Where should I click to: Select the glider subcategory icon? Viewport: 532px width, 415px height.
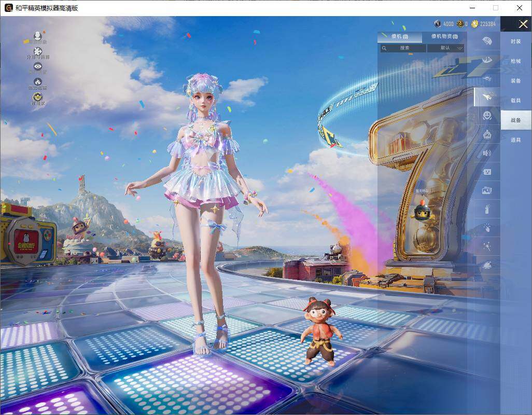coord(487,78)
